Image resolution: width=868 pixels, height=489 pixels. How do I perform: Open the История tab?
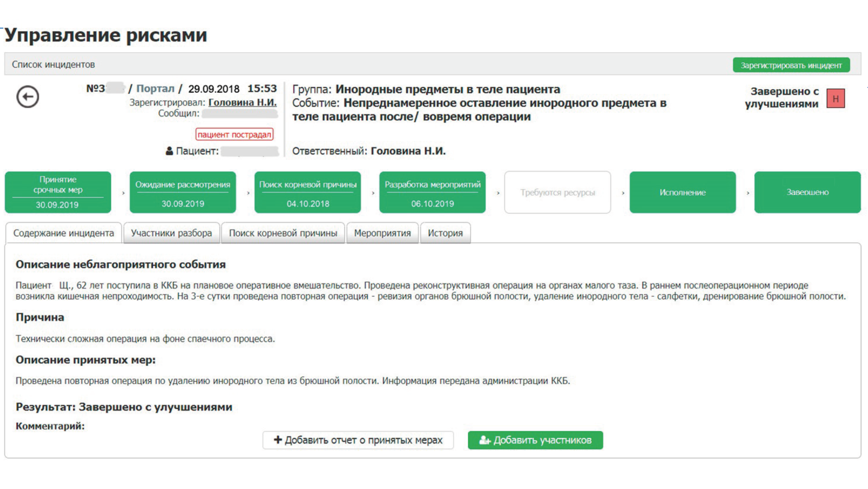(445, 233)
